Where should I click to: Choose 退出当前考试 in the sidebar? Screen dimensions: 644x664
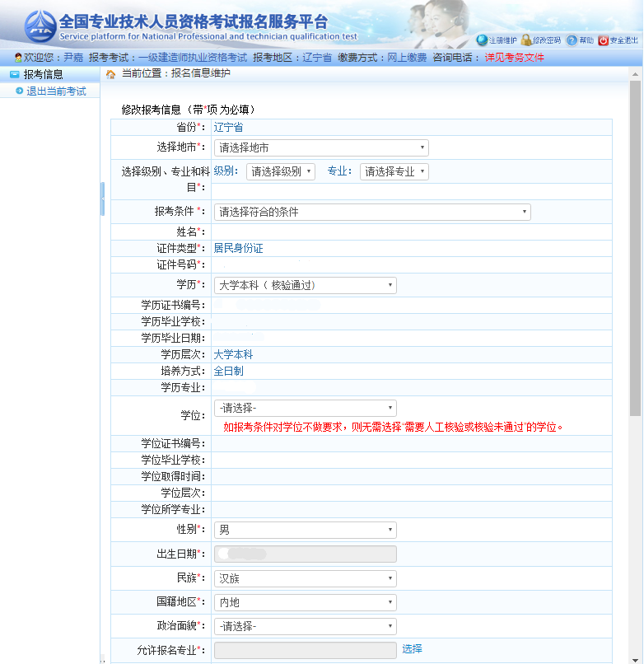pyautogui.click(x=56, y=91)
